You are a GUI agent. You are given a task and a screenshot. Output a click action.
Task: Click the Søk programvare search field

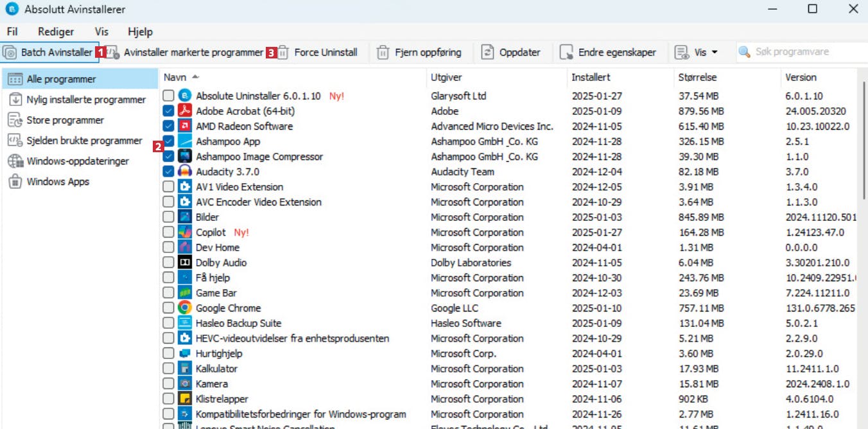click(x=801, y=52)
